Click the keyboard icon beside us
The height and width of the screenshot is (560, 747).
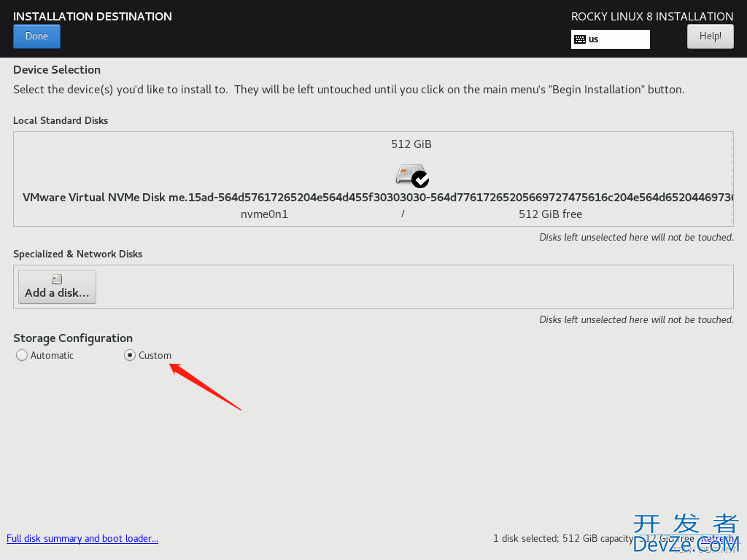pyautogui.click(x=580, y=39)
